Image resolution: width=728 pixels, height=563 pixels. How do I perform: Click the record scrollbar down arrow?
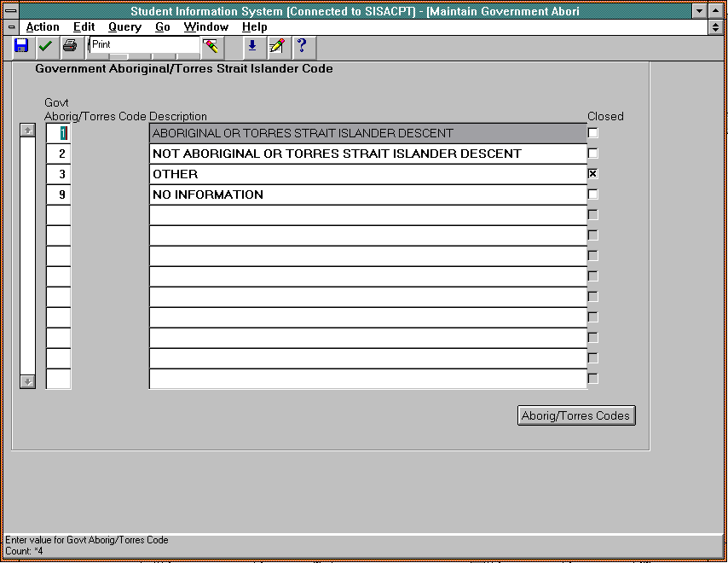pos(27,381)
